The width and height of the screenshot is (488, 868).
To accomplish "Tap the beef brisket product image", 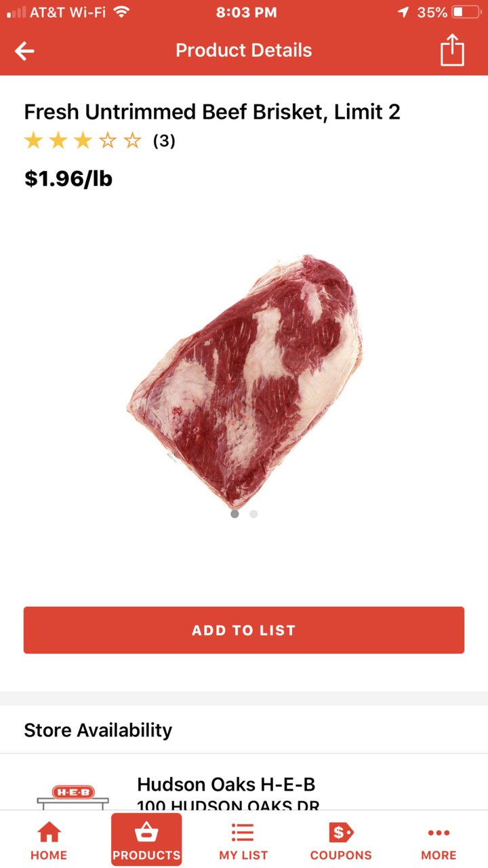I will [244, 381].
